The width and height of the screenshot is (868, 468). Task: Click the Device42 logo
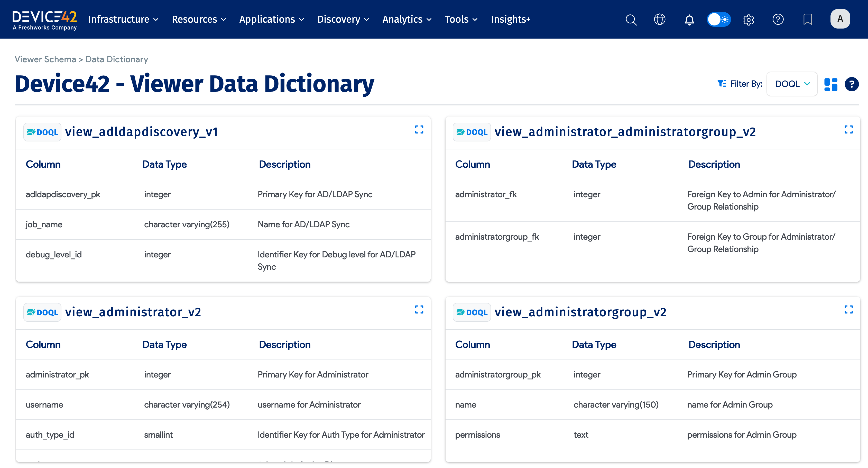point(44,20)
